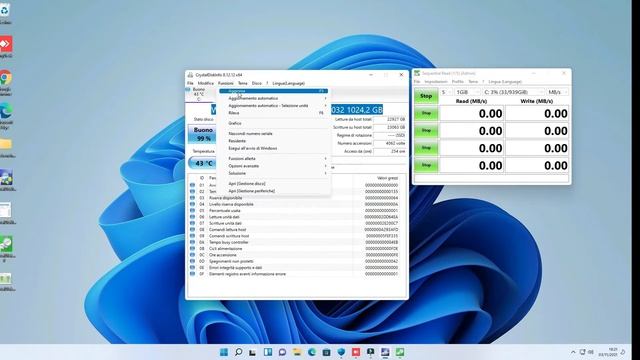Click CrystalDiskMark title bar app icon
The width and height of the screenshot is (640, 360).
click(417, 73)
